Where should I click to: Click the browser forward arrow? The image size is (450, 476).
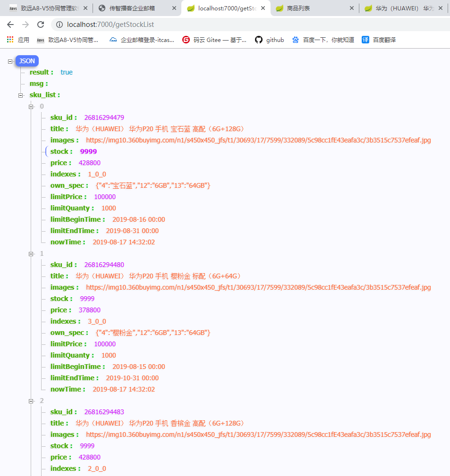[x=25, y=25]
